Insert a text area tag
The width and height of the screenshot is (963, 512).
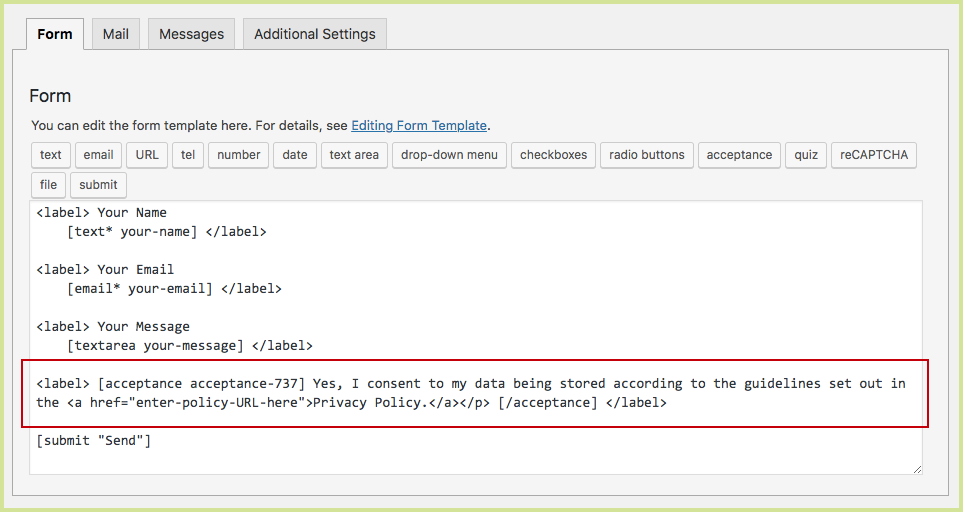(x=354, y=155)
